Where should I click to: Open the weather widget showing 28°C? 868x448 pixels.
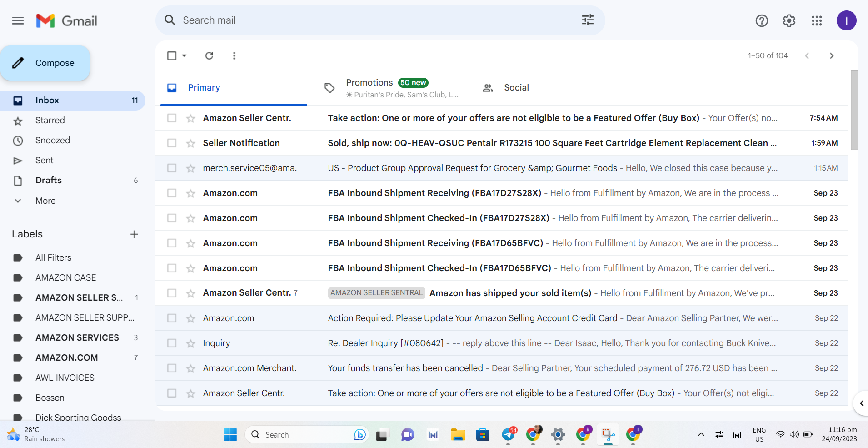point(35,434)
